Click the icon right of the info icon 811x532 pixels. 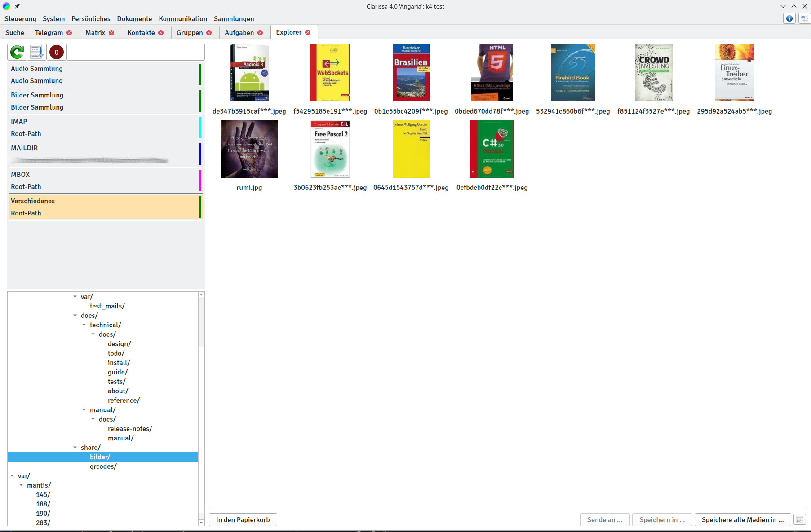click(x=804, y=18)
